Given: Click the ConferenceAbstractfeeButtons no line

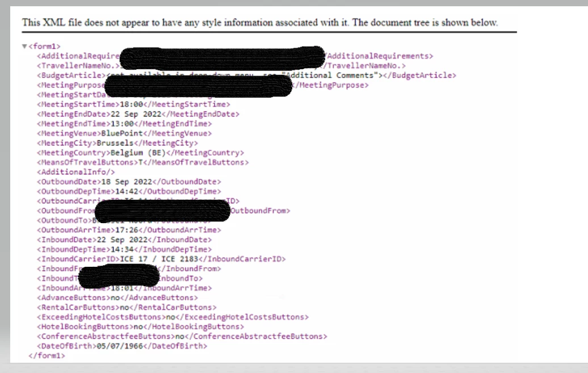Looking at the screenshot, I should (x=182, y=336).
